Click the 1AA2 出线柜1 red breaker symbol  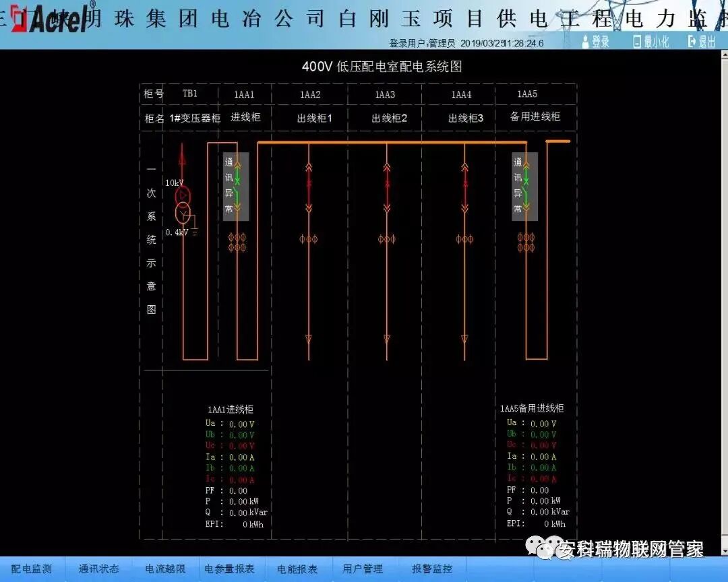tap(309, 187)
